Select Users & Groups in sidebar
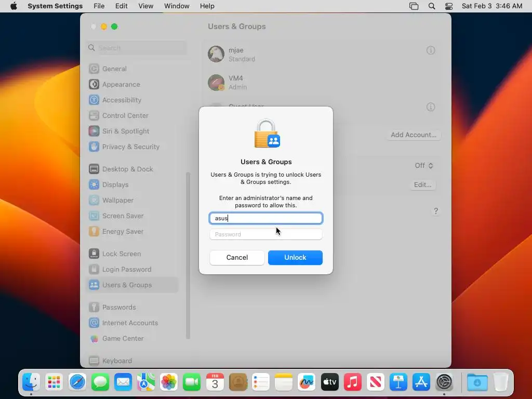Viewport: 532px width, 399px height. [132, 285]
